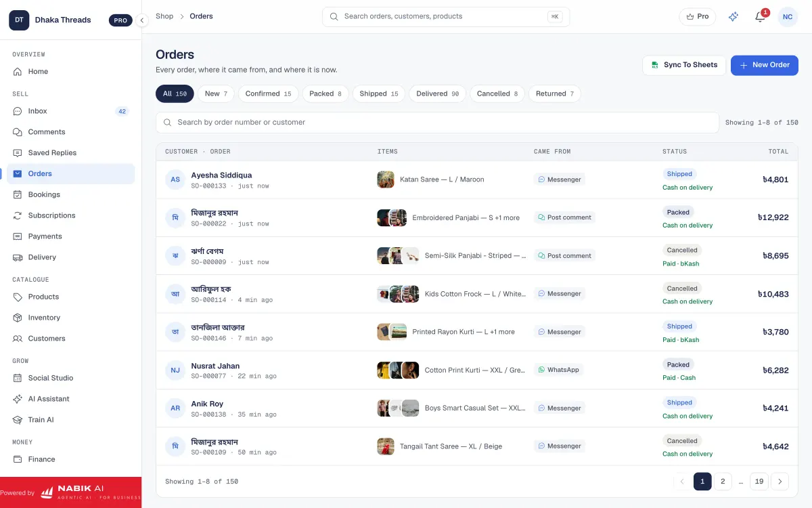Screen dimensions: 812x508
Task: Filter by New orders tab
Action: pos(216,93)
